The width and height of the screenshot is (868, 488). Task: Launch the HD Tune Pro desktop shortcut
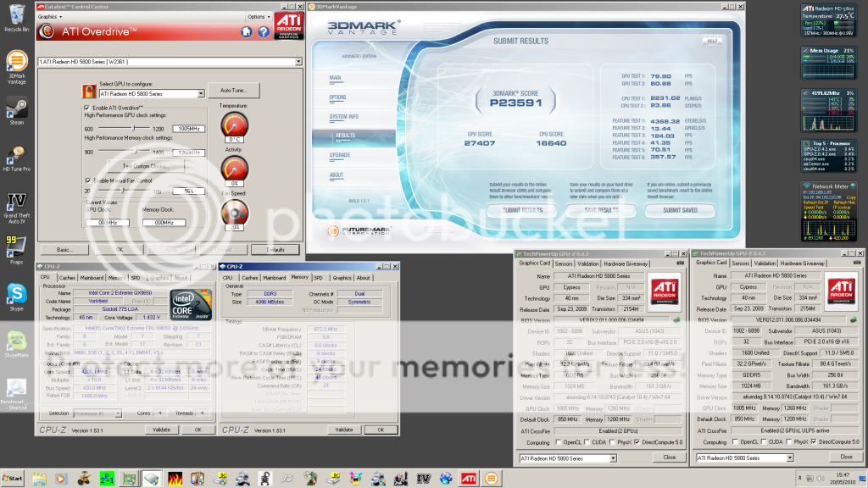click(x=17, y=158)
